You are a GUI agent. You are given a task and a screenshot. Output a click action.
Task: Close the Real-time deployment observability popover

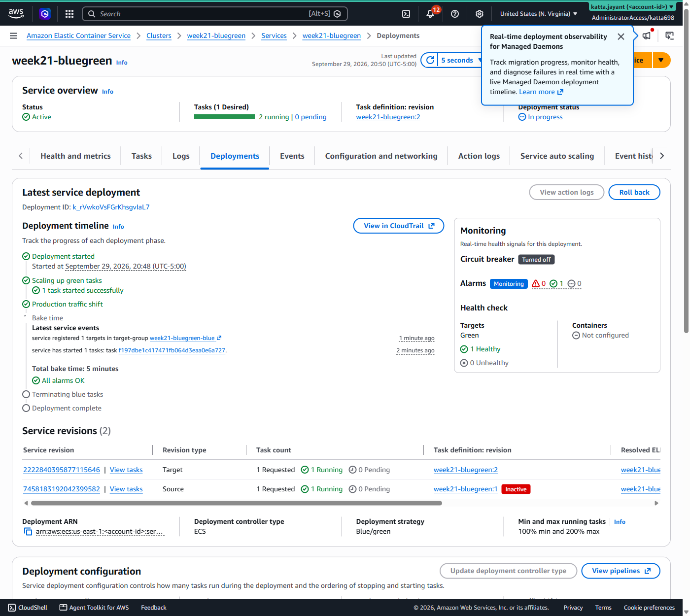621,36
